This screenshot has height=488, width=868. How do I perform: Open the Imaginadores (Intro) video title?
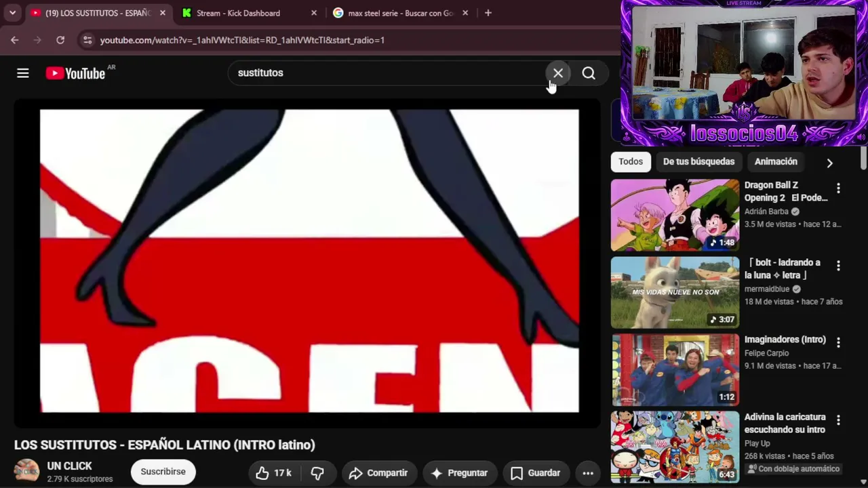785,340
